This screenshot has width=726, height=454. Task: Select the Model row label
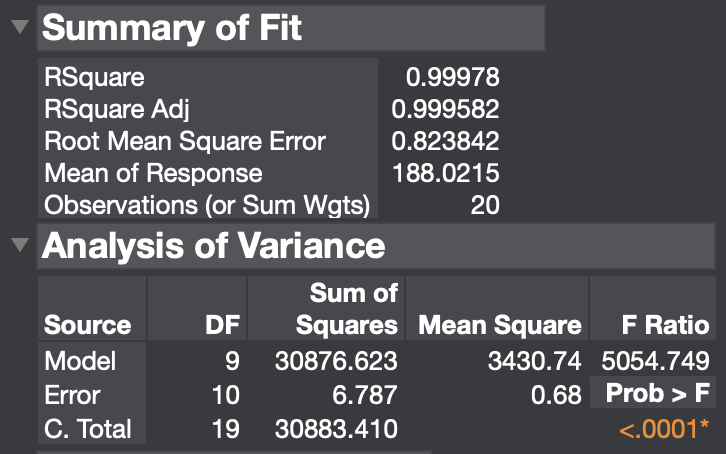(x=80, y=361)
